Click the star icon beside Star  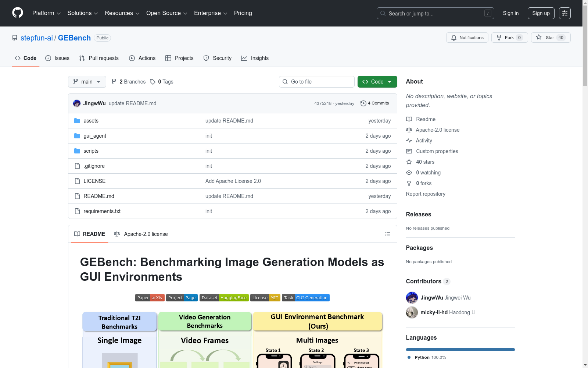tap(539, 37)
